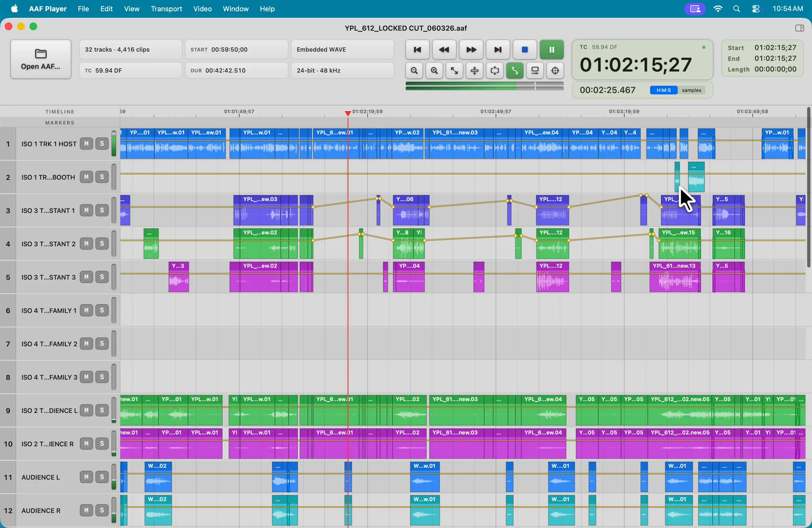Select clip YPL_612_...02.new.05 on track 9
This screenshot has height=528, width=812.
(680, 410)
